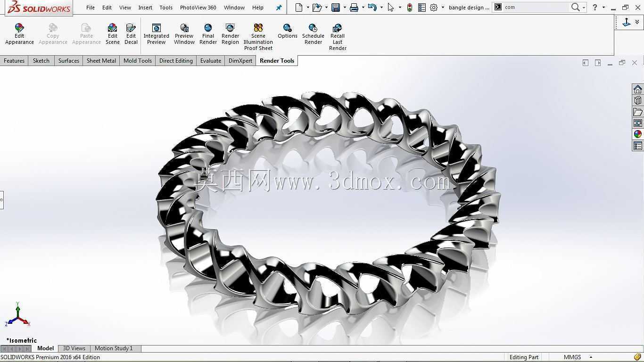Open the Preview Window
The width and height of the screenshot is (644, 362).
point(184,34)
